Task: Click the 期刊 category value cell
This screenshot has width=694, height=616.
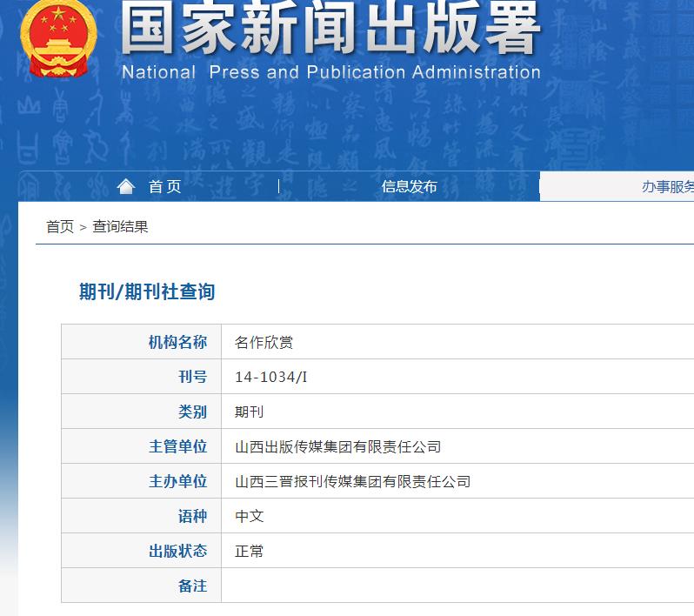Action: click(250, 412)
